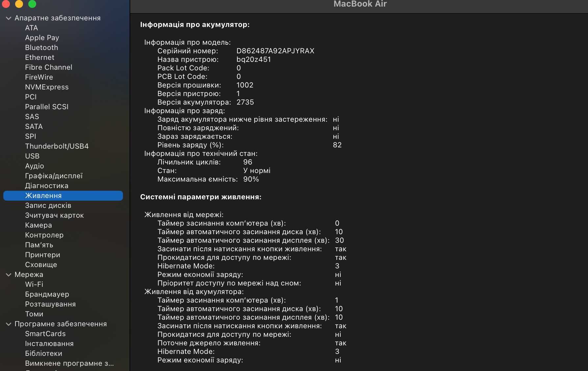Open Камера sidebar item
588x371 pixels.
pos(38,225)
